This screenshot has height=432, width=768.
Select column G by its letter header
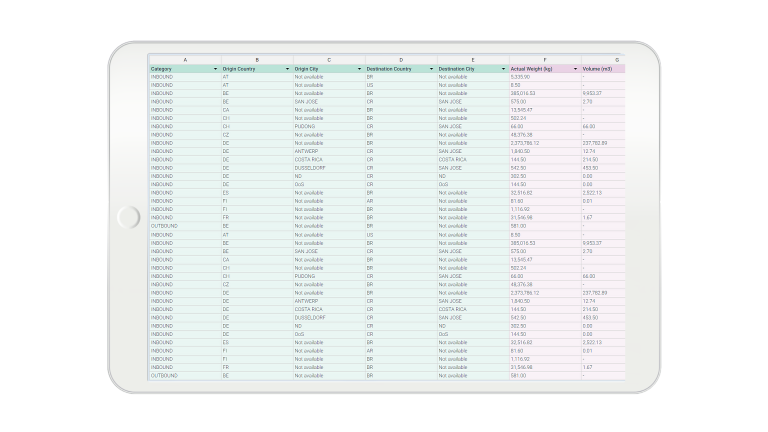(617, 60)
